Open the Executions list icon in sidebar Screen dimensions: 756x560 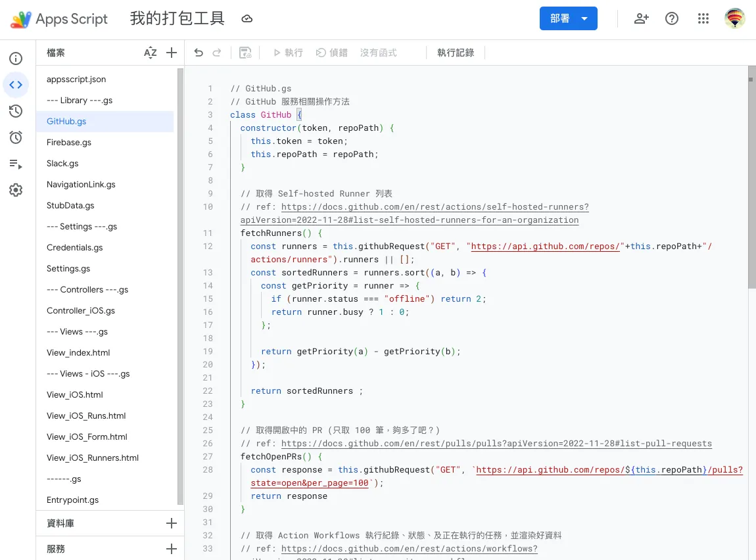coord(16,164)
